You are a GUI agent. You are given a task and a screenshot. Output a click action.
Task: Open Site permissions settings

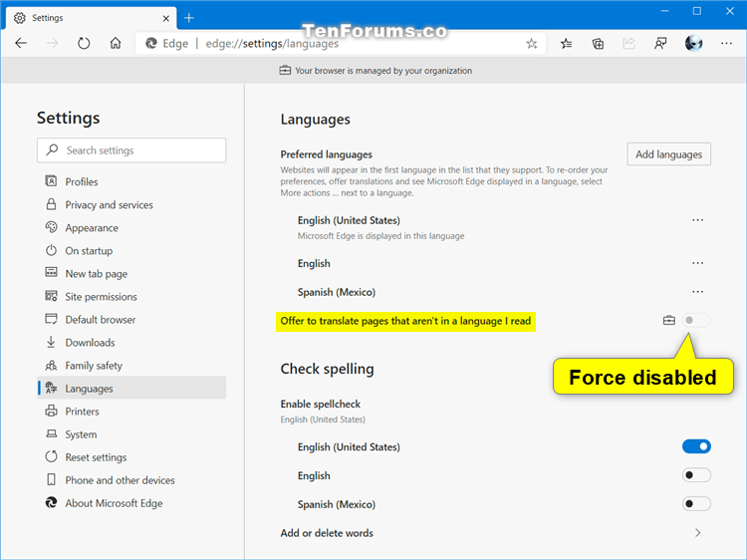coord(131,297)
